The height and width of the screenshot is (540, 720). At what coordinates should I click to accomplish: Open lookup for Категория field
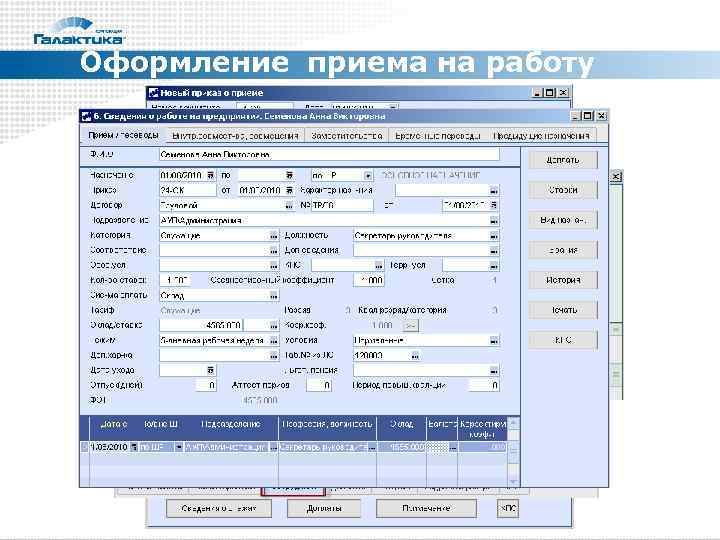click(274, 236)
